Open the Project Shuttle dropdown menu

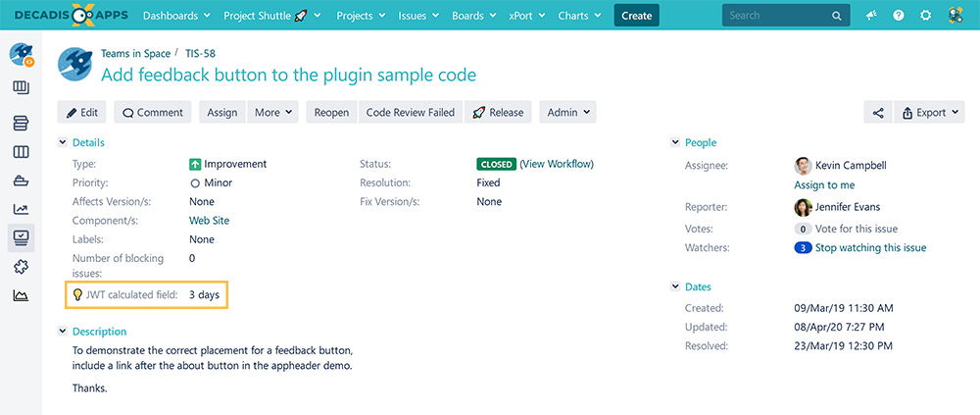point(271,16)
